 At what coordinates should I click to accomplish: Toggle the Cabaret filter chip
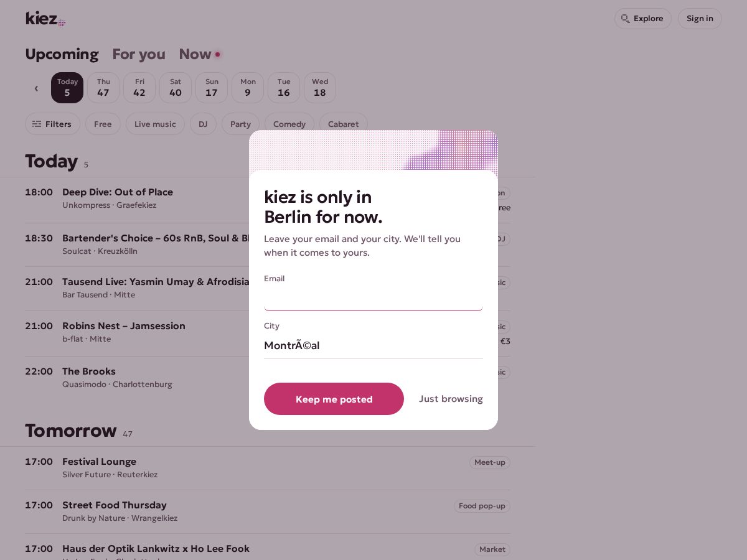(344, 124)
